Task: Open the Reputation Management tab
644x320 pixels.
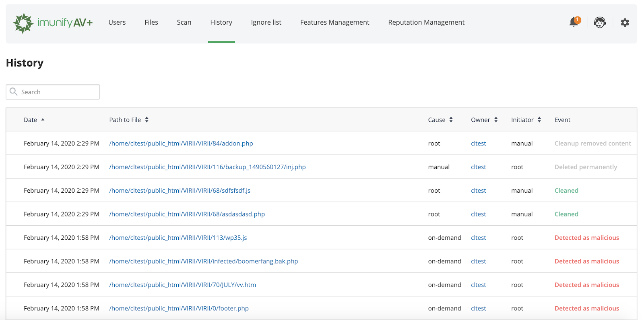Action: click(x=426, y=23)
